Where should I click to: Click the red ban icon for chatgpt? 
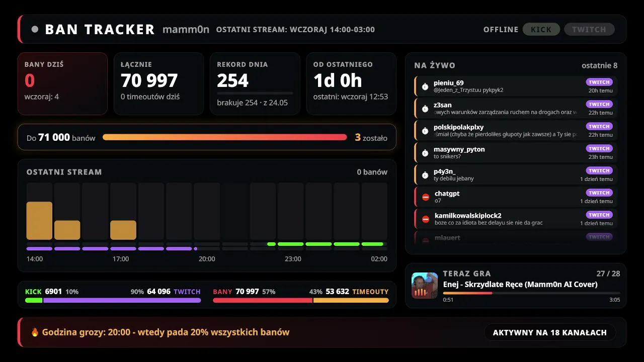[x=426, y=197]
